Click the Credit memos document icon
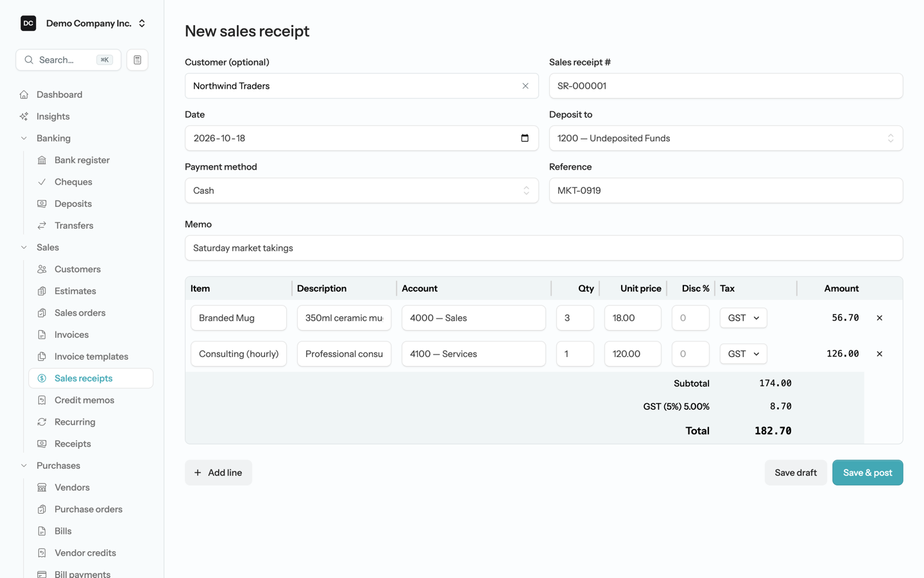This screenshot has width=924, height=578. [42, 400]
